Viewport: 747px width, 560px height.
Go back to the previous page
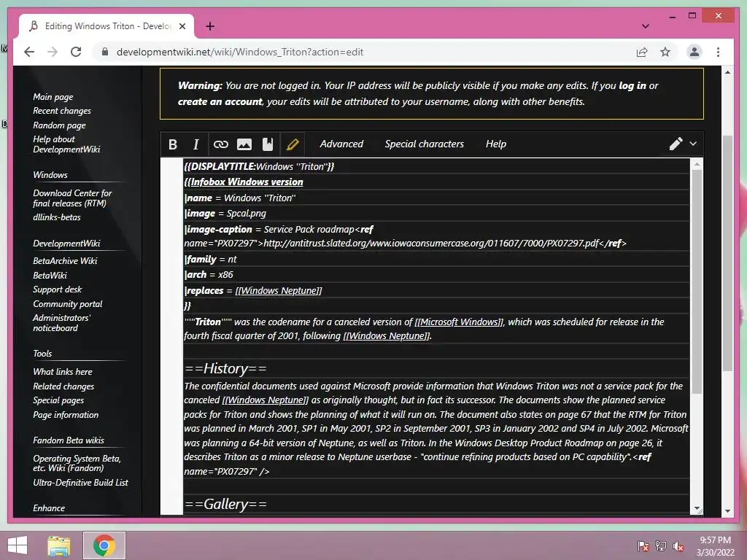click(x=29, y=52)
